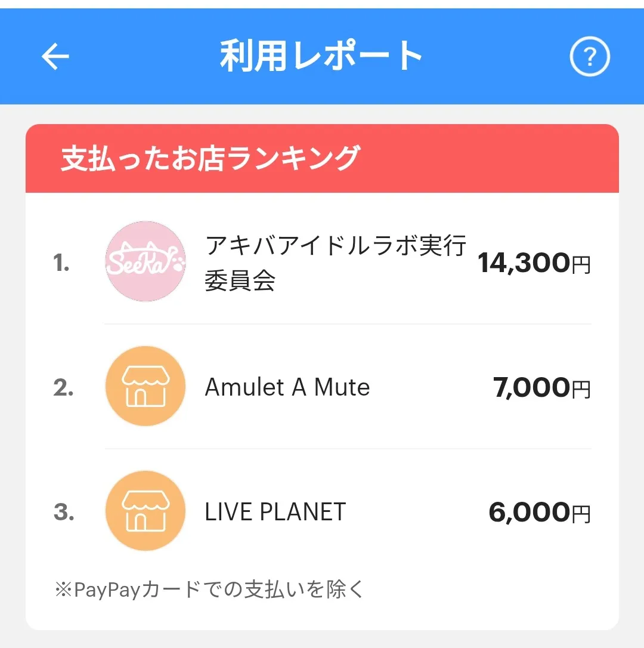Tap the yen symbol beside 7,000
The image size is (644, 648).
point(581,390)
